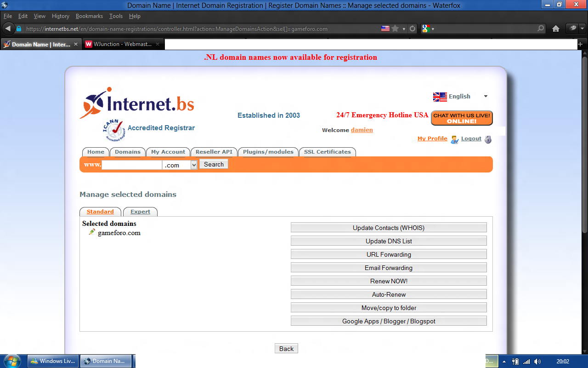Click the Search button for domains

tap(214, 164)
